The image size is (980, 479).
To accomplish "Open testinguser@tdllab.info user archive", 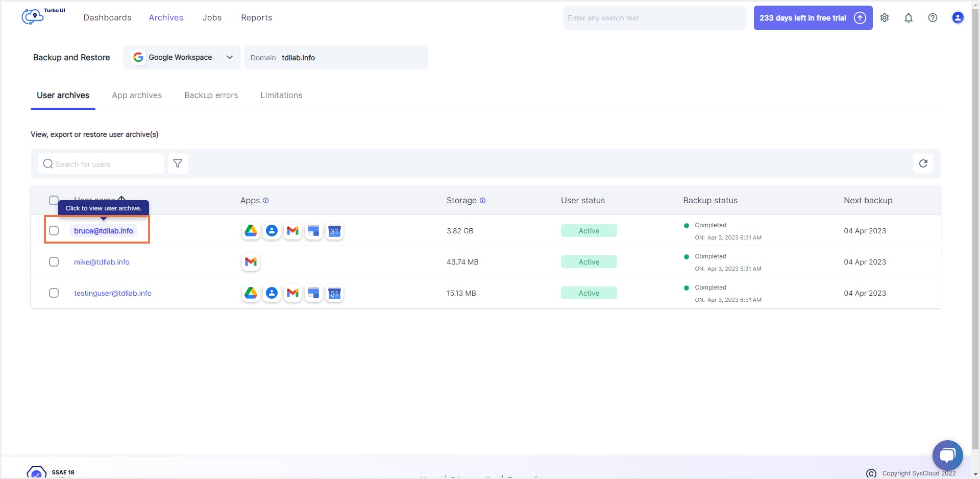I will (113, 293).
